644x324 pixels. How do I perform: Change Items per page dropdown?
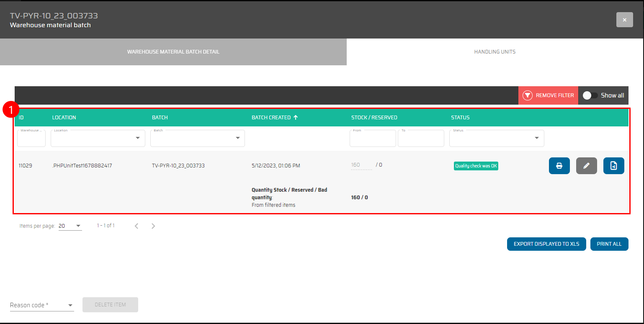point(70,226)
